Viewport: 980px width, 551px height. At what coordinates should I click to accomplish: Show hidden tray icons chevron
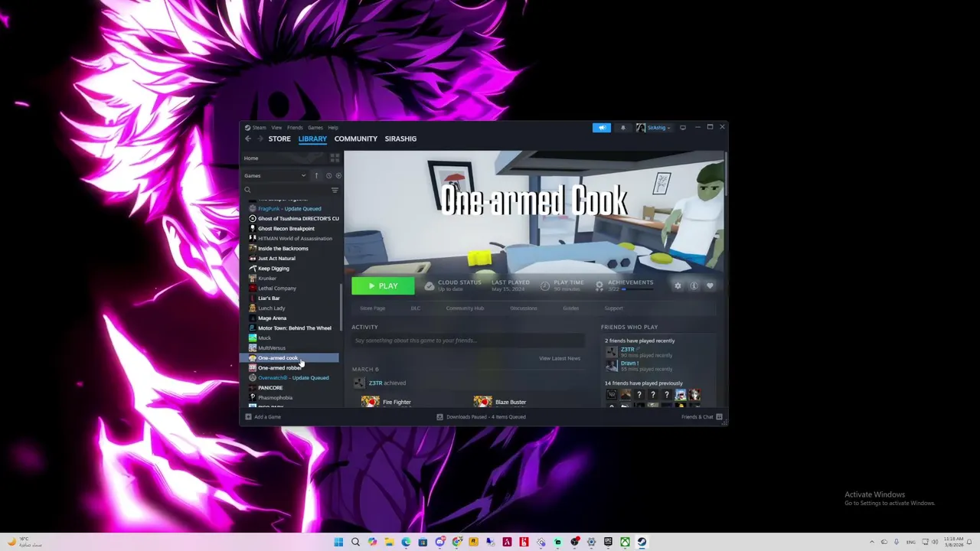pos(871,542)
